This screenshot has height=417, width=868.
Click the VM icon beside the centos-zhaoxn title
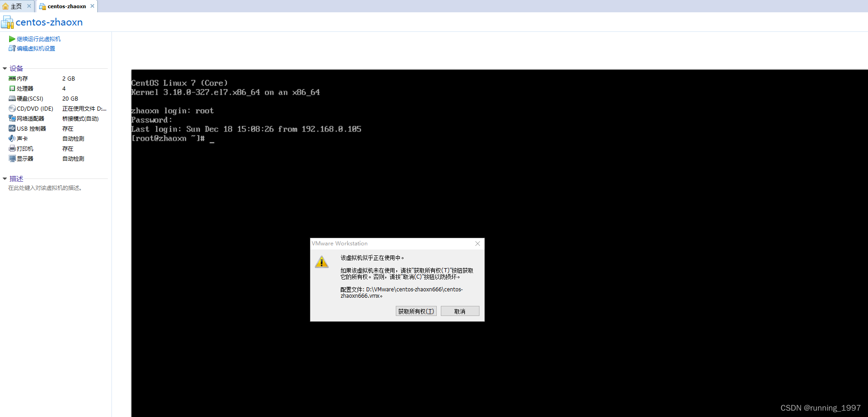[x=7, y=22]
